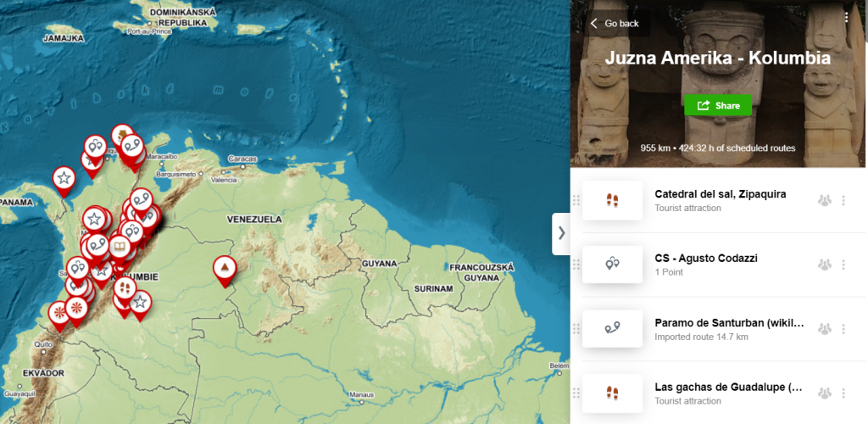The width and height of the screenshot is (868, 424).
Task: Click route icon thumbnail for Paramo de Santurban
Action: (612, 329)
